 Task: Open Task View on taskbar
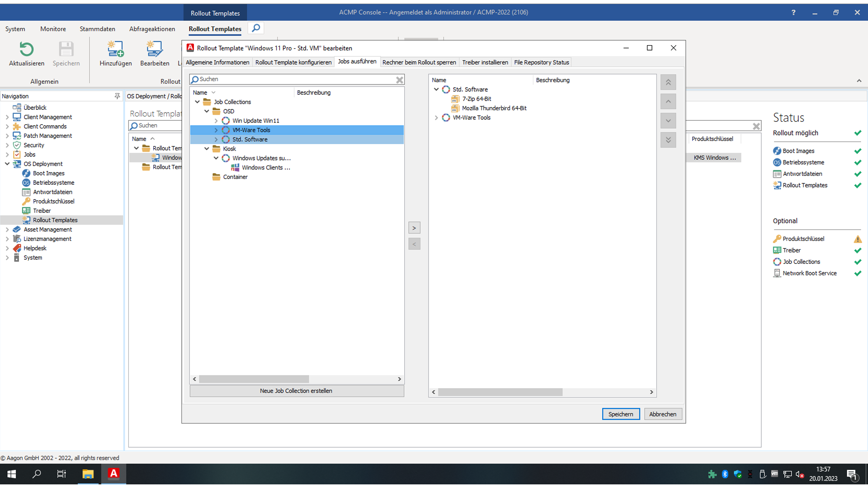[61, 474]
